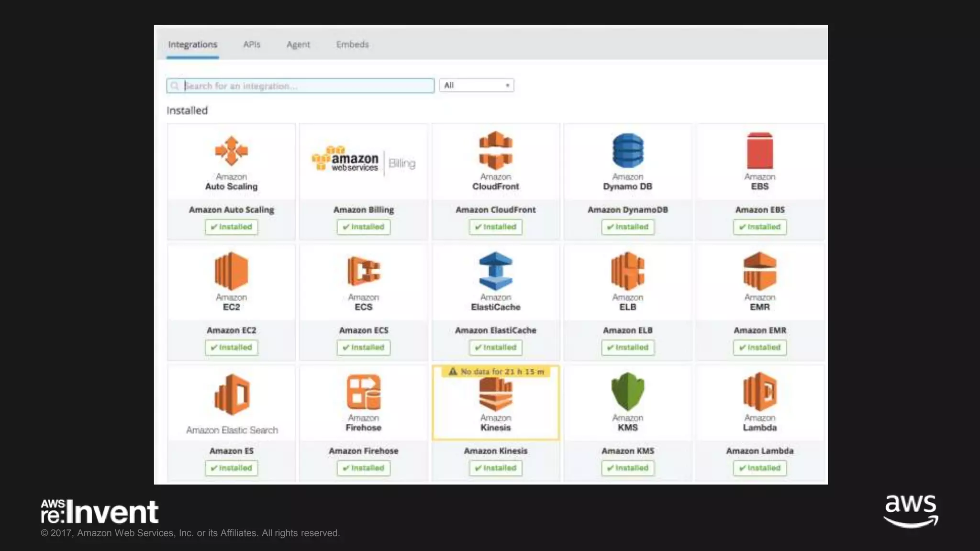This screenshot has width=980, height=551.
Task: Open the Amazon Kinesis icon
Action: point(496,395)
